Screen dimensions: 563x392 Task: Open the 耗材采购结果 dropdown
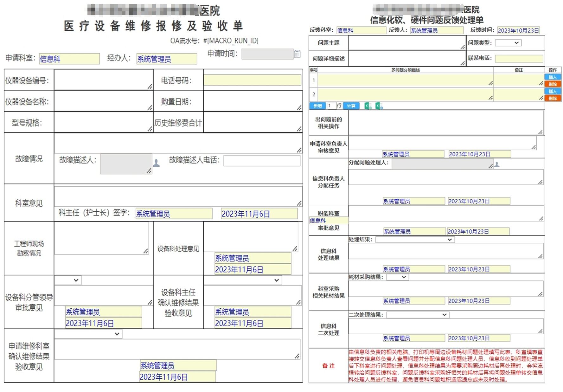click(x=398, y=277)
